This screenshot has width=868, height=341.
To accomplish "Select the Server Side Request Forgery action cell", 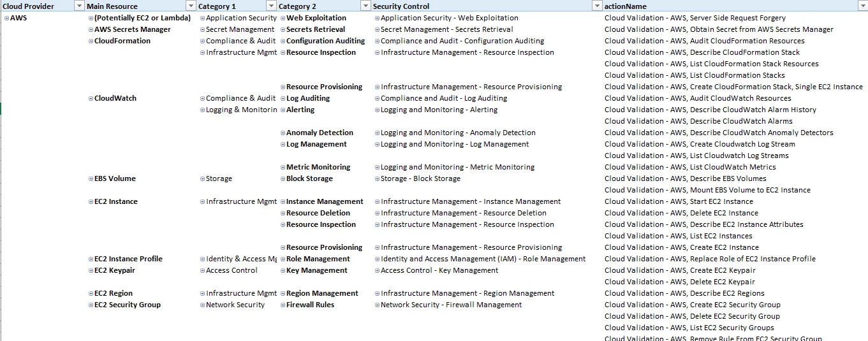I will (695, 18).
